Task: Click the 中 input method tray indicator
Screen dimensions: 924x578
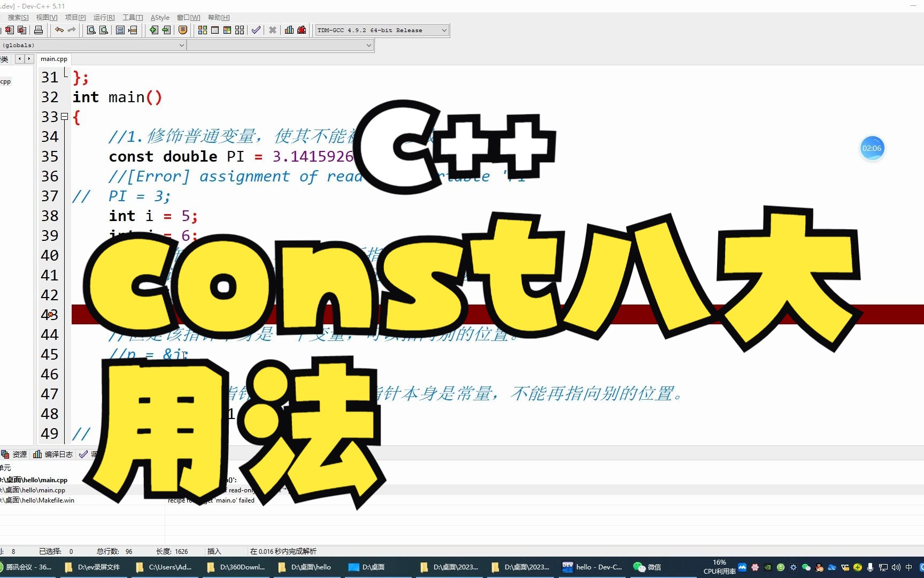Action: pyautogui.click(x=909, y=567)
